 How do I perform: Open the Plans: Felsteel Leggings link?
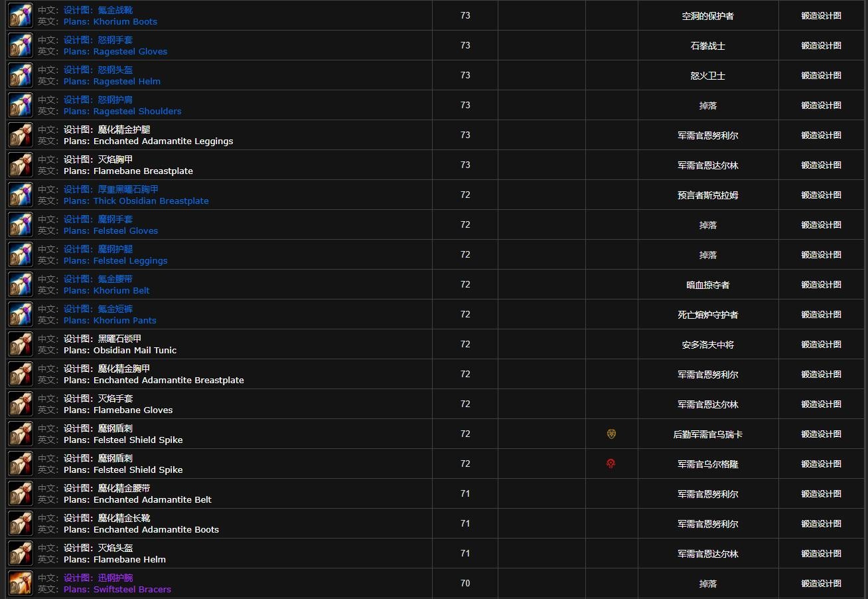point(115,261)
